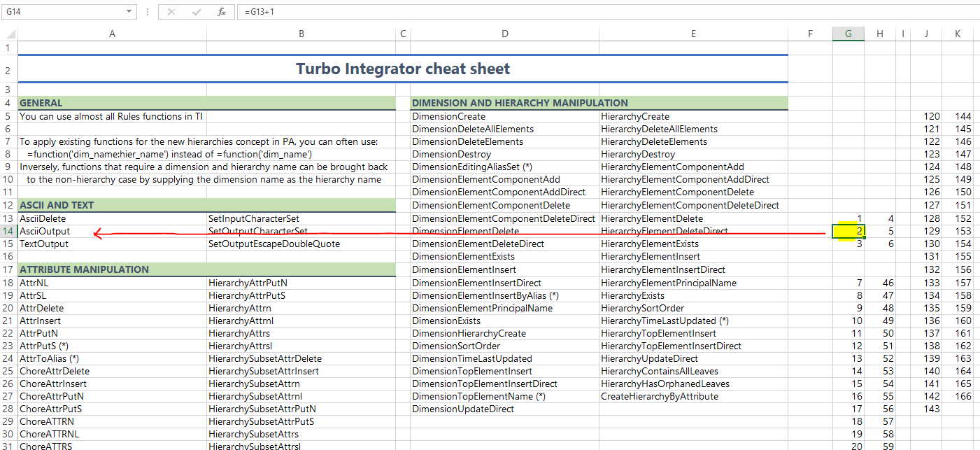This screenshot has width=980, height=450.
Task: Click the cell "You can use almost all Rules functions in TI"
Action: (113, 116)
